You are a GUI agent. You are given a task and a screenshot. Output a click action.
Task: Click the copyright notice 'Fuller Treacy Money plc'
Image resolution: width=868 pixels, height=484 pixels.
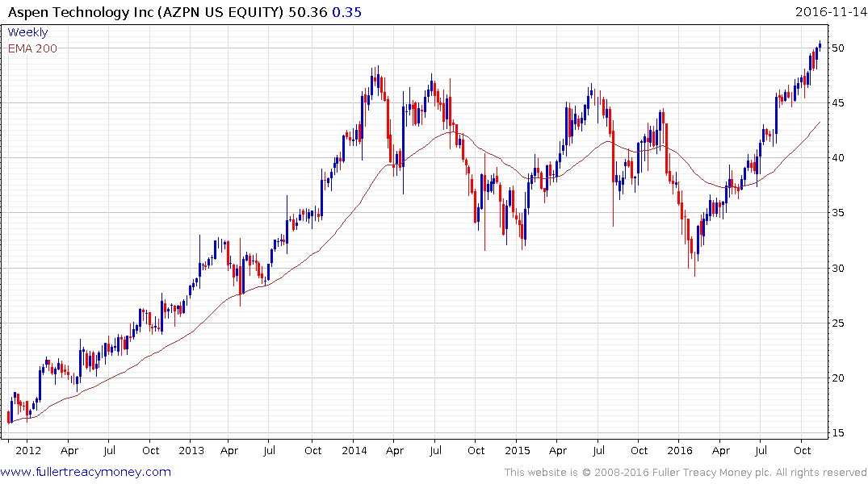tap(711, 473)
